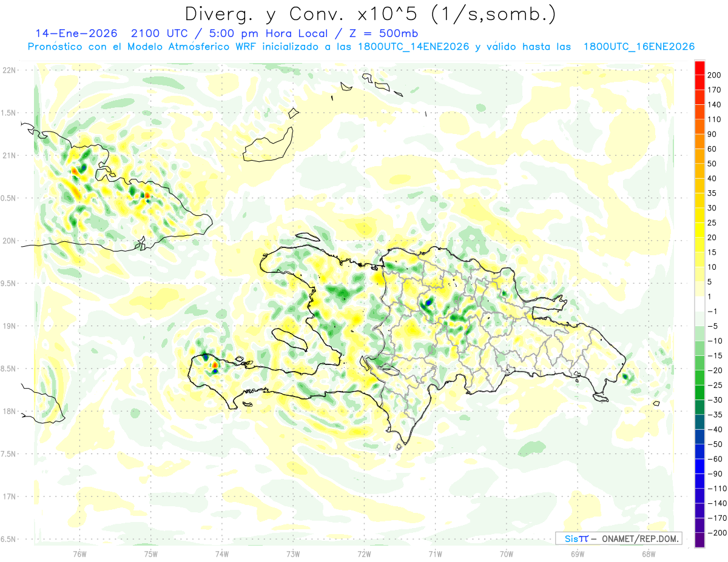Select the 'Z = 500mb' level label

click(384, 33)
